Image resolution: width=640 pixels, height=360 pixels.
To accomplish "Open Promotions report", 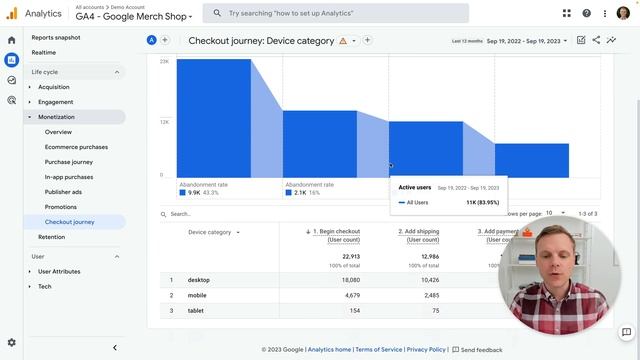I will [x=61, y=207].
